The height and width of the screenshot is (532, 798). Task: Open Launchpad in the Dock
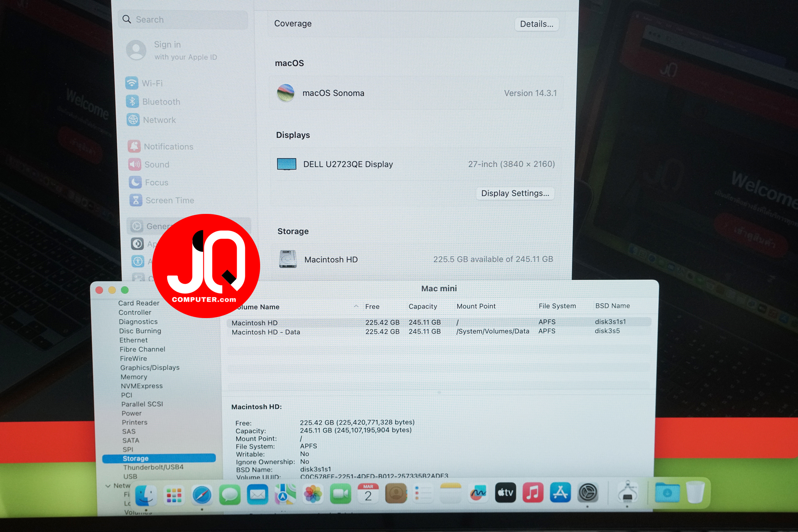click(x=174, y=495)
